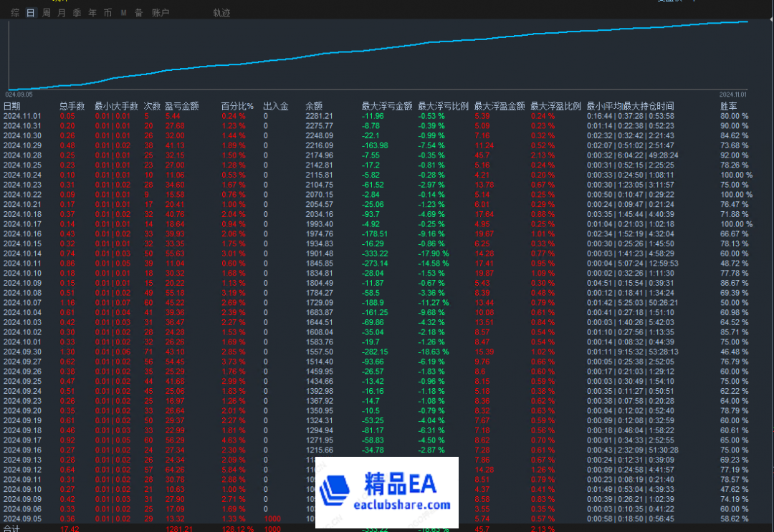This screenshot has height=532, width=774.
Task: Sort by the 日期 column header
Action: [x=12, y=106]
